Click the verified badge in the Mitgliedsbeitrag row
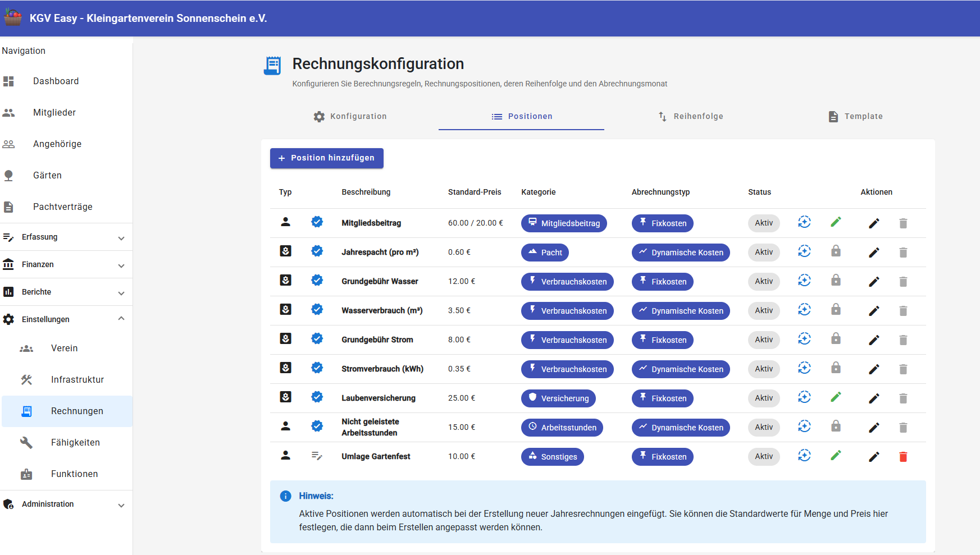 (317, 222)
